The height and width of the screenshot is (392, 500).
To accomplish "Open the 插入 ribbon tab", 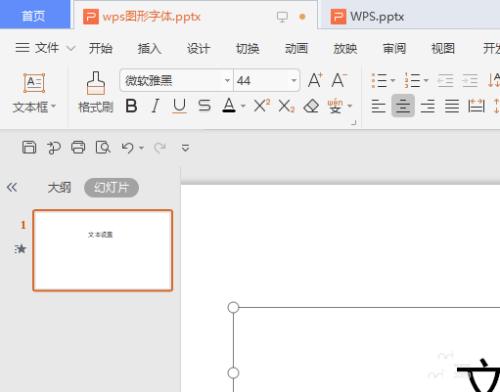I will 149,49.
